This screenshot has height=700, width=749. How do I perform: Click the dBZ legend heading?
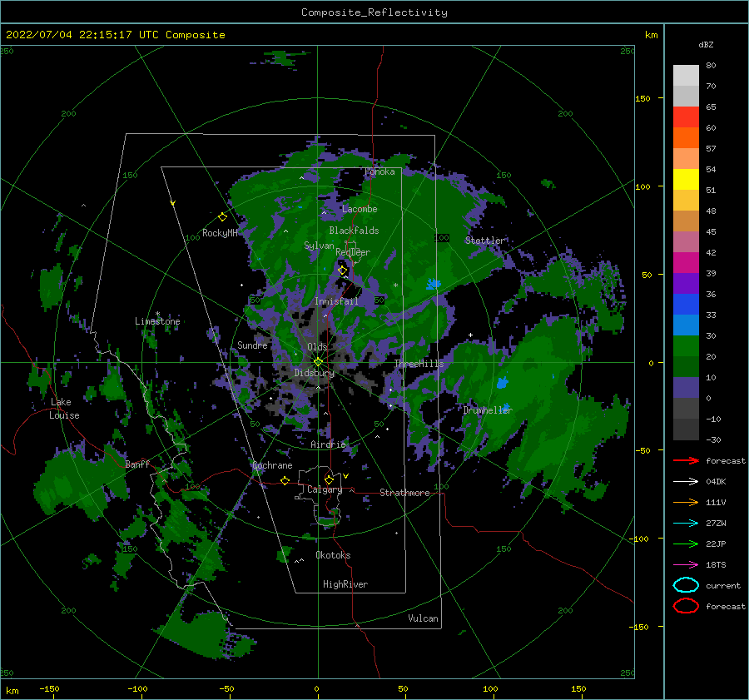[706, 44]
